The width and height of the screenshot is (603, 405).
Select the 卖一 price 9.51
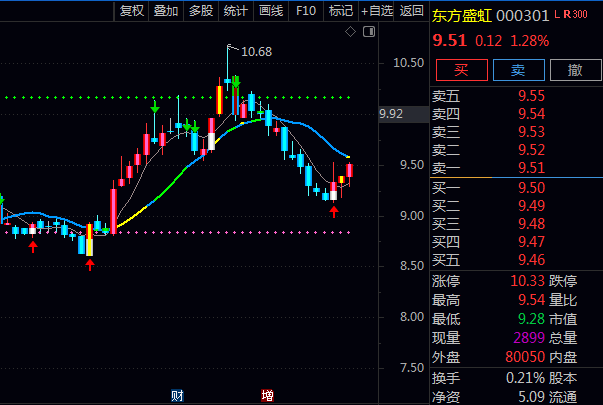pyautogui.click(x=531, y=168)
